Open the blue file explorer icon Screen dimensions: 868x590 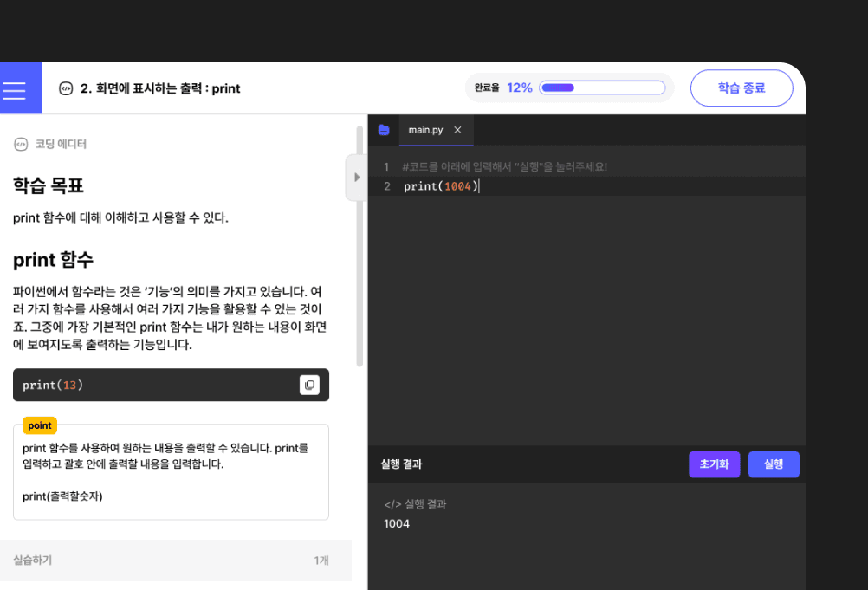point(384,129)
